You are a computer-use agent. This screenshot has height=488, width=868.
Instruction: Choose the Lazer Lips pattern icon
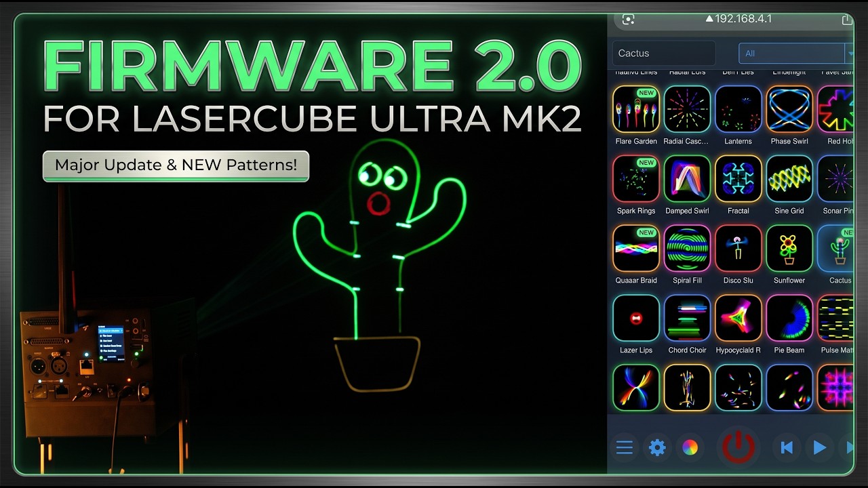tap(636, 318)
